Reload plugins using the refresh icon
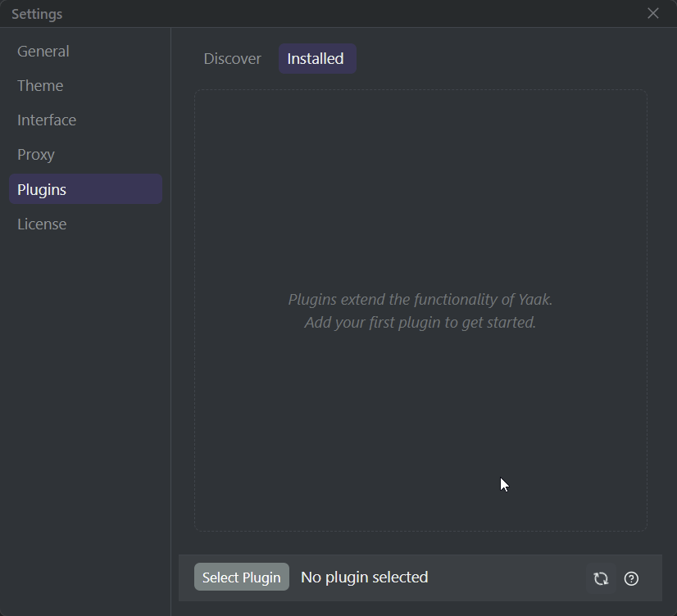This screenshot has height=616, width=677. (601, 578)
